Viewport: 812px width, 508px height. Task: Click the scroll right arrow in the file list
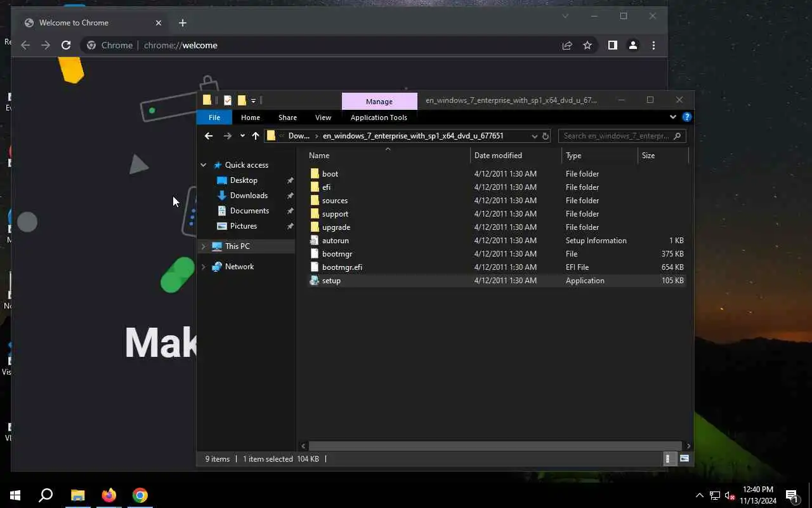pyautogui.click(x=688, y=446)
